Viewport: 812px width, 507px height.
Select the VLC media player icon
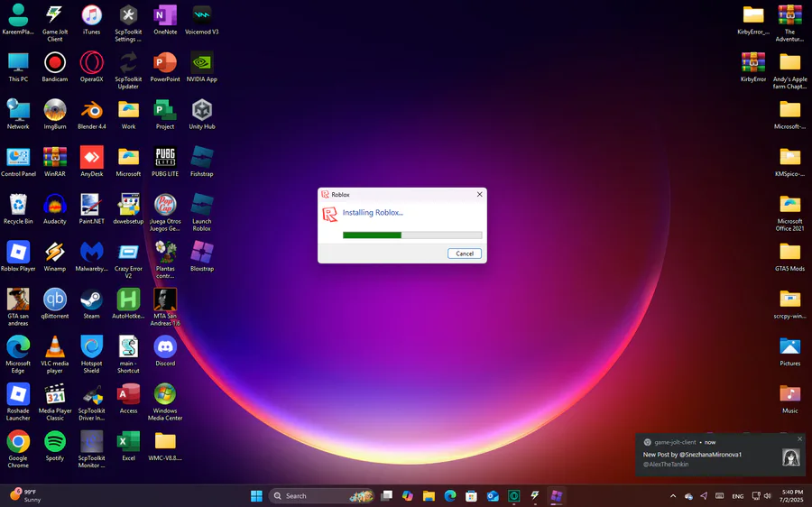pos(55,355)
